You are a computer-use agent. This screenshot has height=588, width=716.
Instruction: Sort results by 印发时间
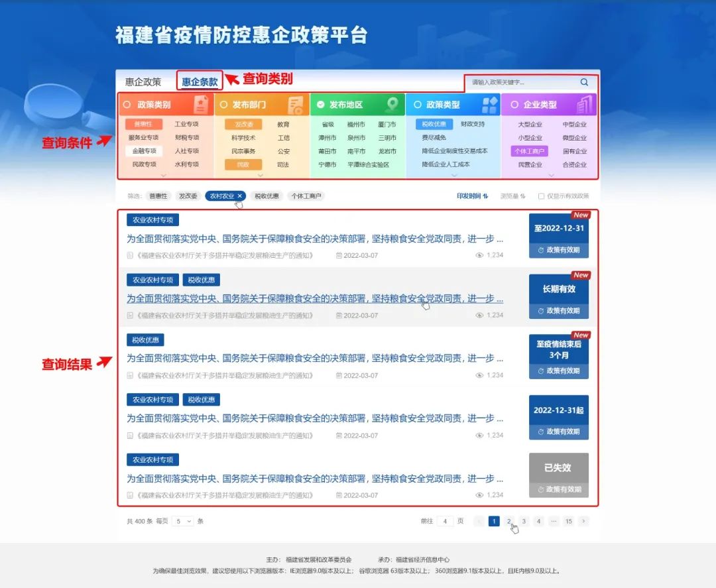click(472, 196)
